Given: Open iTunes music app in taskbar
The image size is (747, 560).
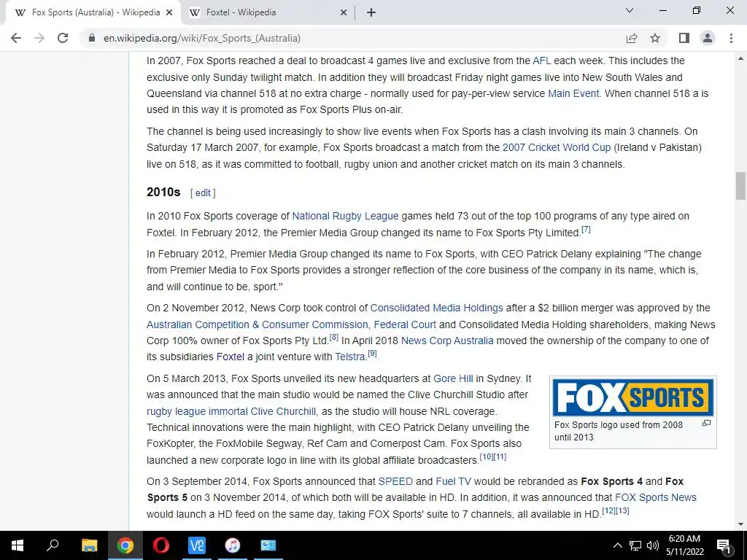Looking at the screenshot, I should pos(233,545).
